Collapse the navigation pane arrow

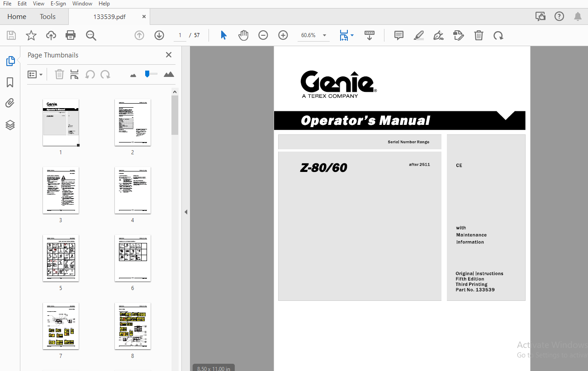(x=186, y=212)
